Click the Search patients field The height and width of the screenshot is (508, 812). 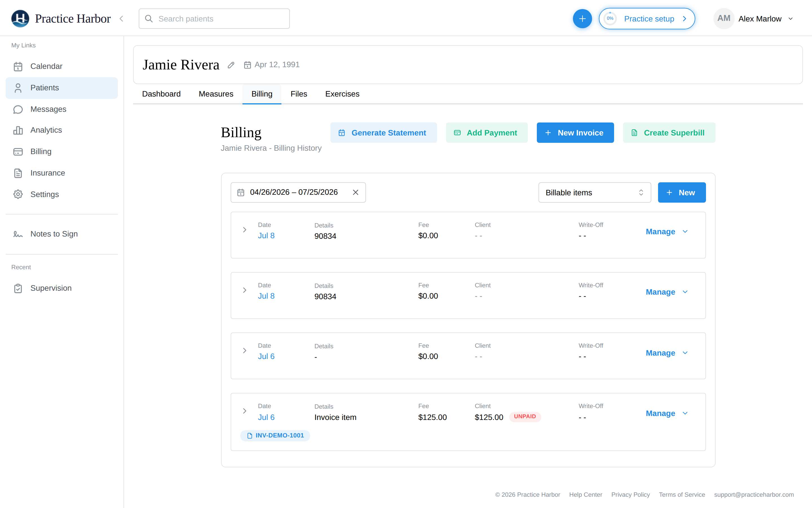pyautogui.click(x=214, y=19)
